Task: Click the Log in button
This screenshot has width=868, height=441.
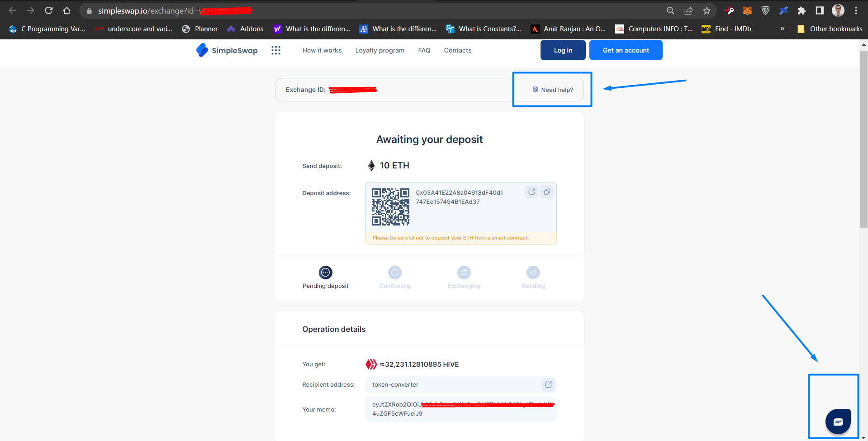Action: [x=563, y=50]
